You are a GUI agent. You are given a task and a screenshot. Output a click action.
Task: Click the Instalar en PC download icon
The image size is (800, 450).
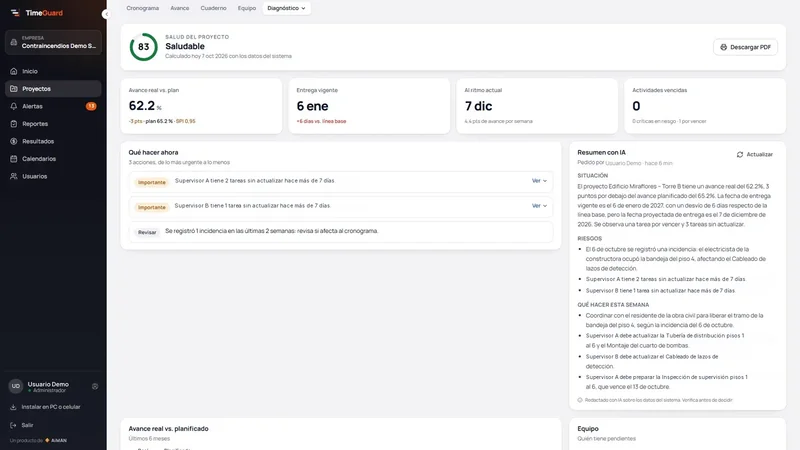[x=13, y=407]
